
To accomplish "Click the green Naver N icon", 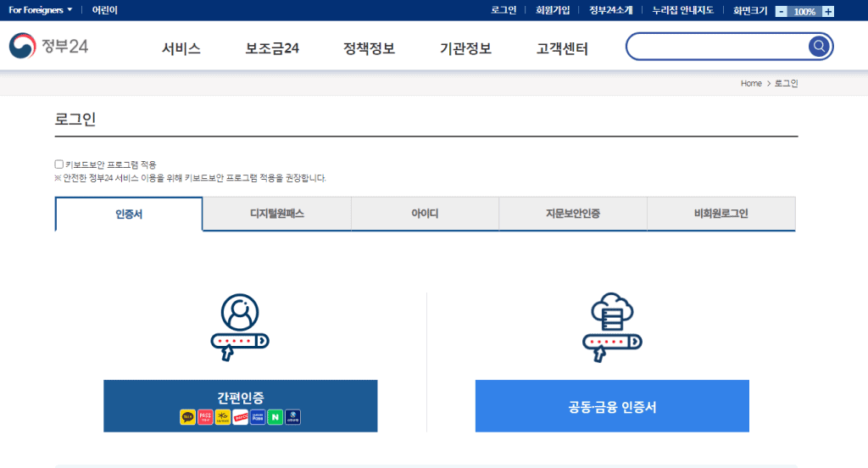I will pos(275,416).
